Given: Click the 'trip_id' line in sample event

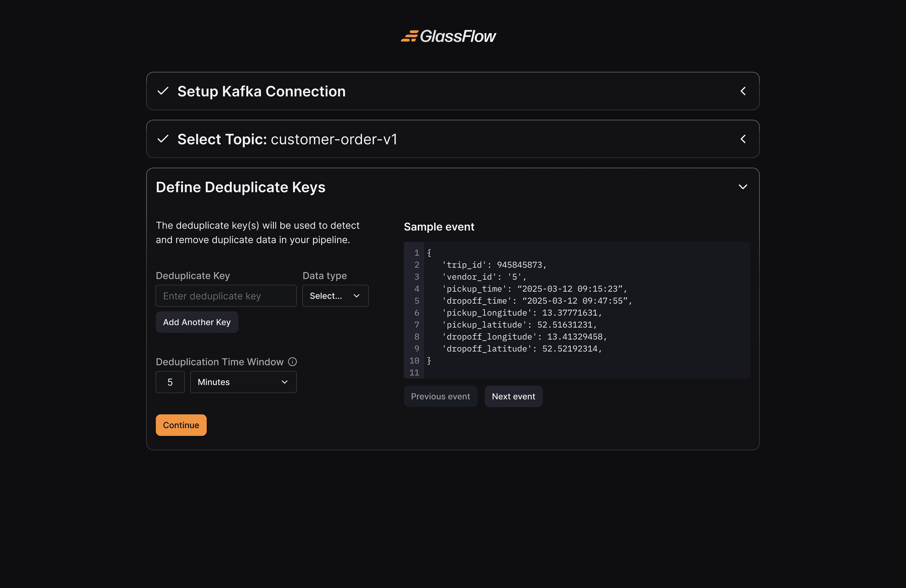Looking at the screenshot, I should coord(494,265).
